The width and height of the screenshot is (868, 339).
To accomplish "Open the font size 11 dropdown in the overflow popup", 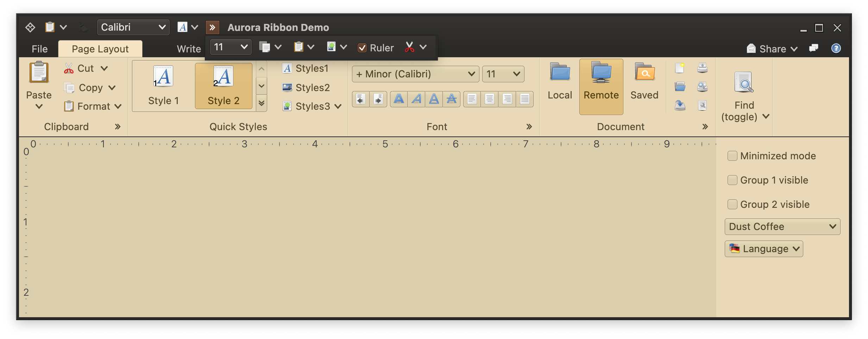I will (231, 47).
